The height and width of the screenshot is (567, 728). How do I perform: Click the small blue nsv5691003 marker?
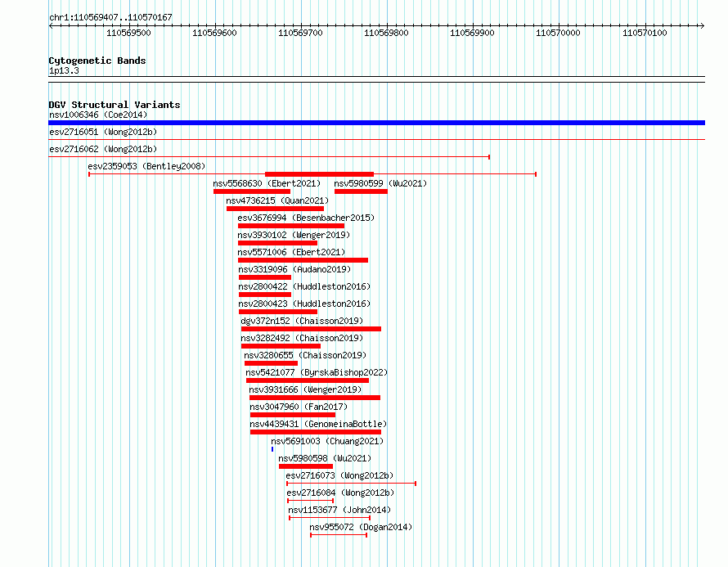pos(272,449)
